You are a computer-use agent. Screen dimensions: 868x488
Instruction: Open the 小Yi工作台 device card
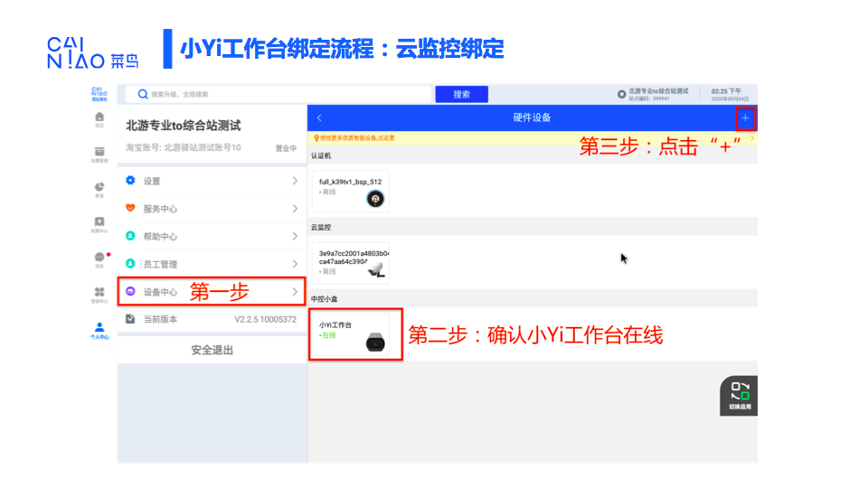351,334
